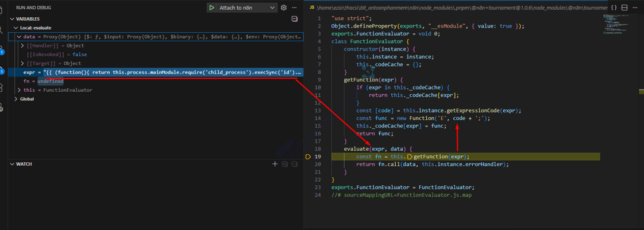
Task: Click 'this._codeCache[expr] = func;' line
Action: (x=401, y=126)
